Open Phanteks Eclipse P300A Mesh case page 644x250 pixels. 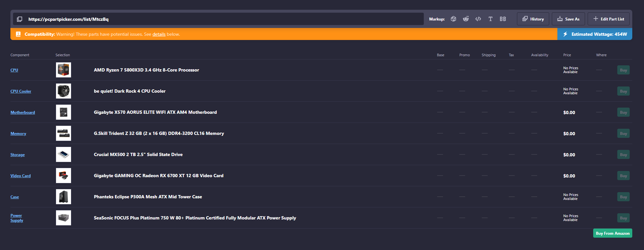[x=148, y=197]
